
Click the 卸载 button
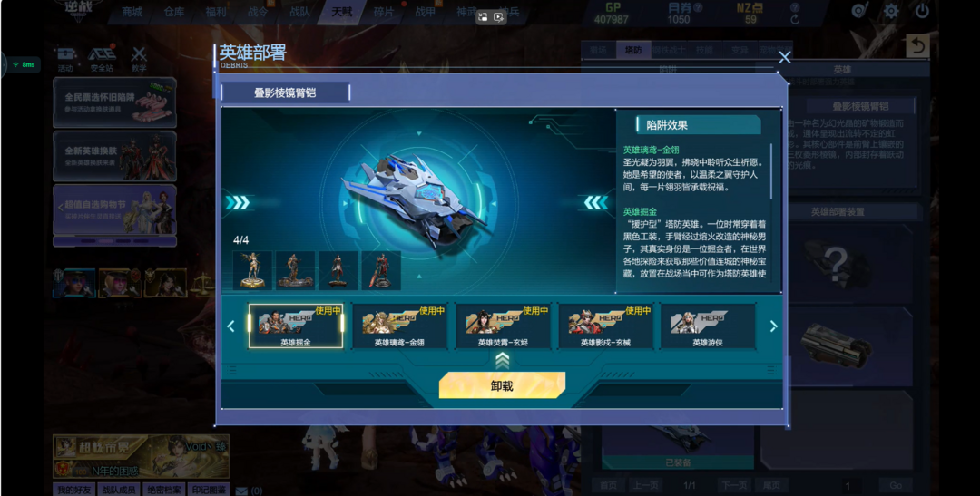click(x=502, y=385)
